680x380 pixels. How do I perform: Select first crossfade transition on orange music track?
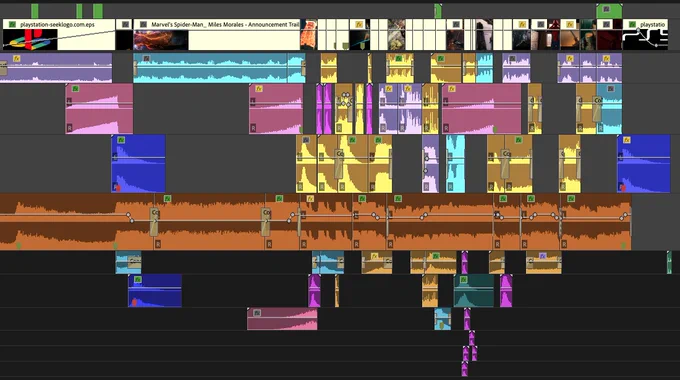point(154,222)
